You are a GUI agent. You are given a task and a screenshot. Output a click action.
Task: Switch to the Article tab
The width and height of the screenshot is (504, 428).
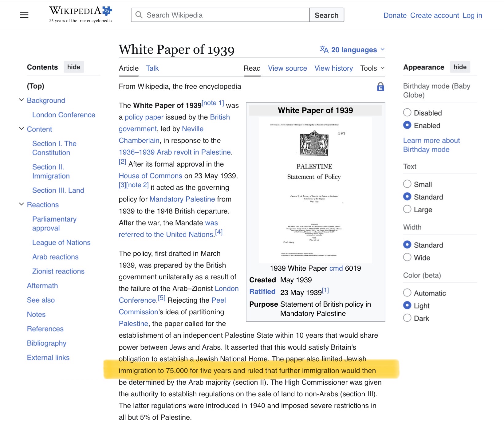(x=129, y=68)
